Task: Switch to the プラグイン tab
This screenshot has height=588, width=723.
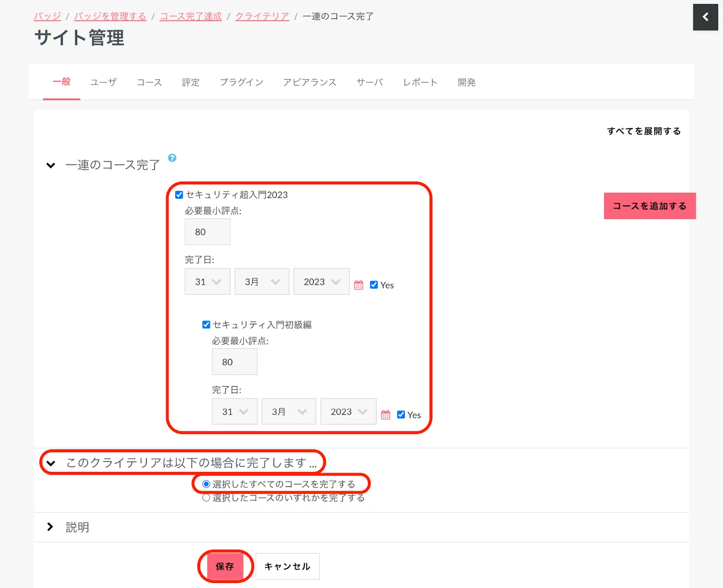Action: point(241,82)
